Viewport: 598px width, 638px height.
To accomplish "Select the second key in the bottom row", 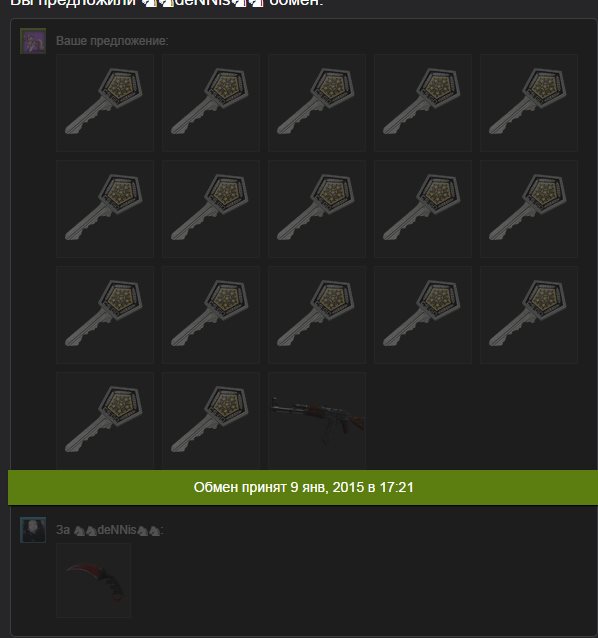I will [x=211, y=421].
